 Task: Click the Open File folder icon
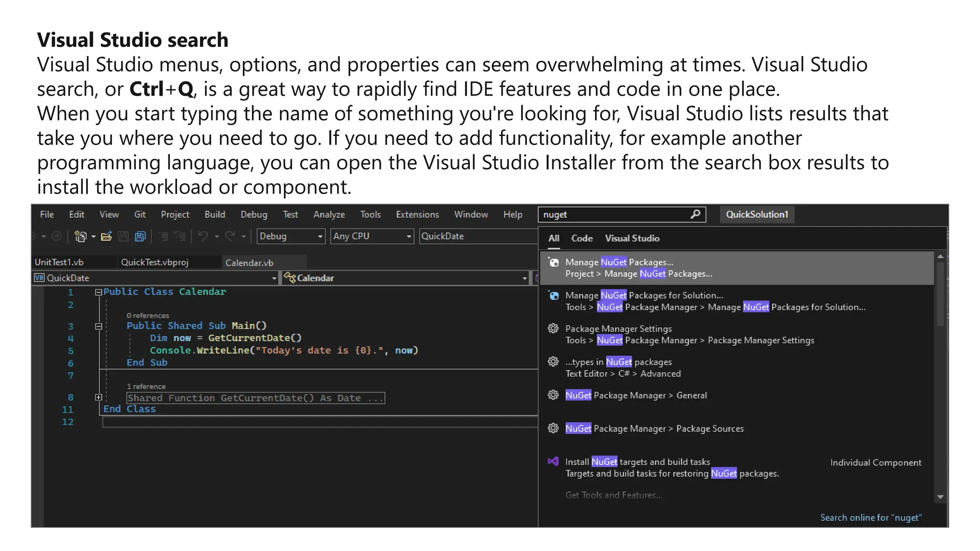106,236
